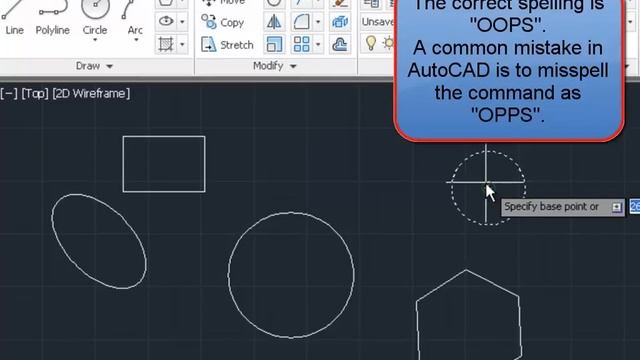This screenshot has width=640, height=360.
Task: Open Arc tool dropdown arrow
Action: tap(136, 40)
